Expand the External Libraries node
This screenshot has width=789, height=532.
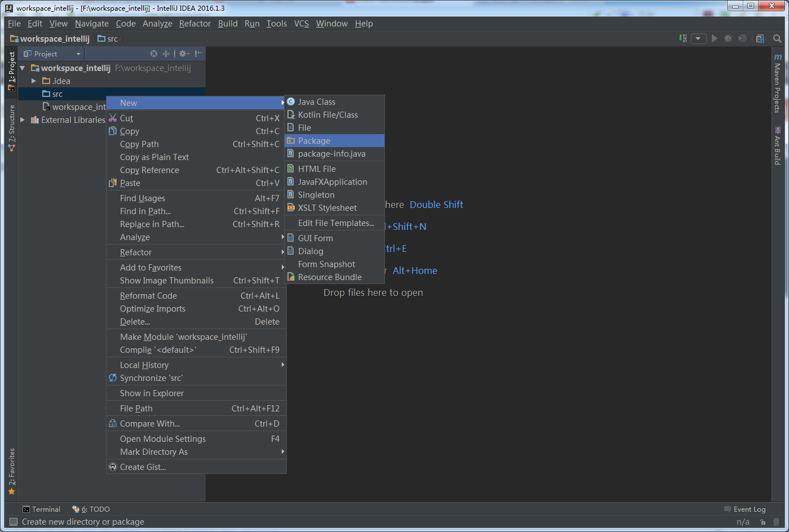(23, 120)
